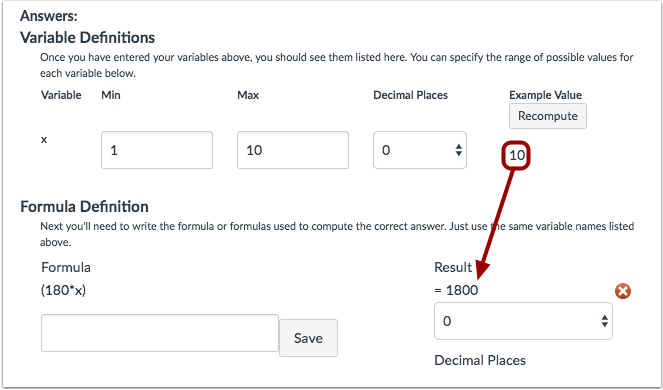Open the variable Decimal Places dropdown
Viewport: 663px width, 390px height.
(420, 150)
